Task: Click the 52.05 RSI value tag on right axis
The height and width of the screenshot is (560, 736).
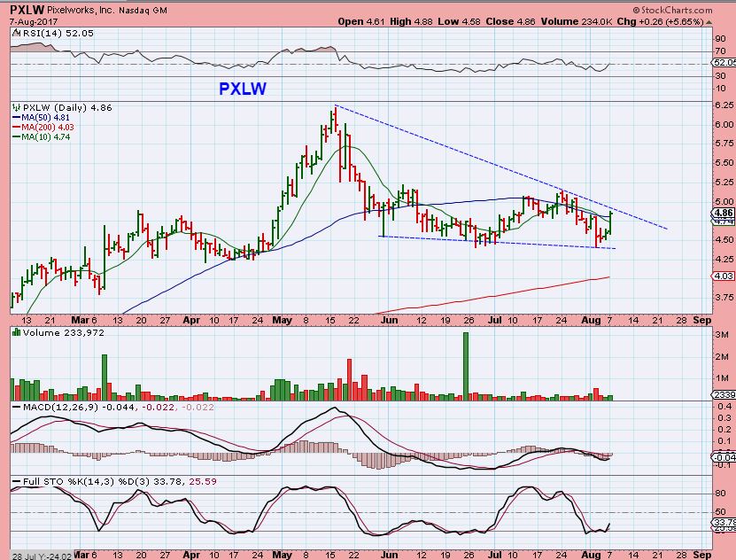Action: click(x=724, y=62)
